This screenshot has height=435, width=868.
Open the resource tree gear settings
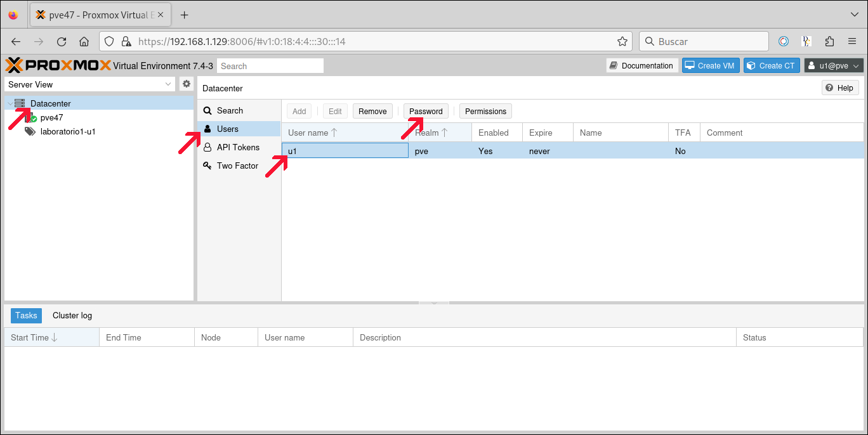click(x=187, y=84)
